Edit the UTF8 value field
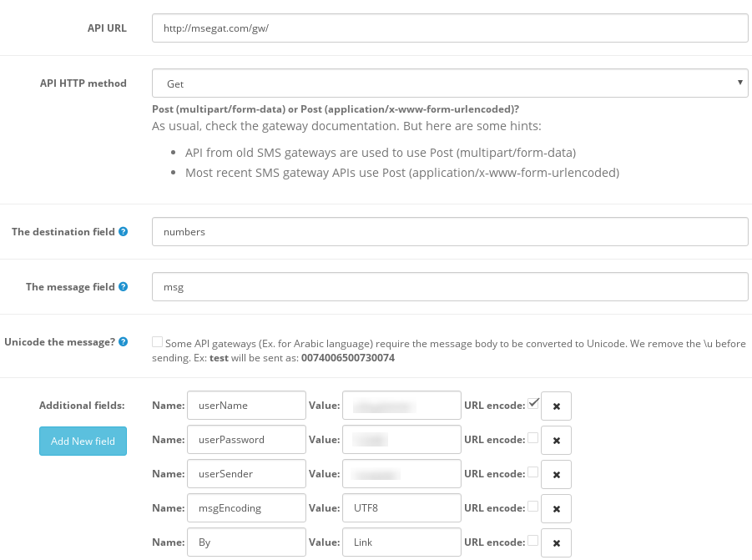The height and width of the screenshot is (560, 752). (x=401, y=507)
